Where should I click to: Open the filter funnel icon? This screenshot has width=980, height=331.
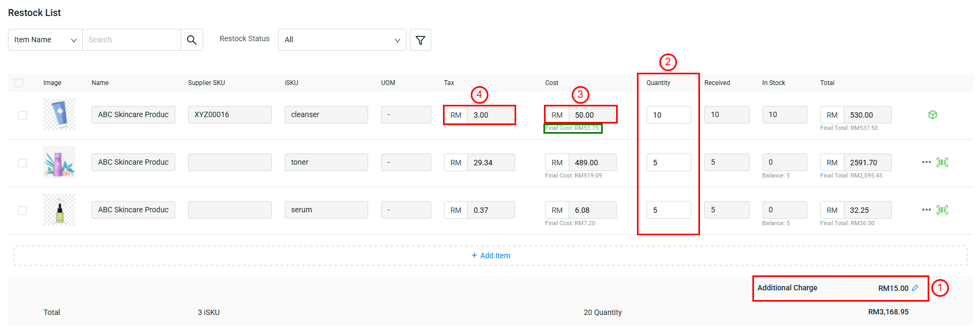pos(420,40)
